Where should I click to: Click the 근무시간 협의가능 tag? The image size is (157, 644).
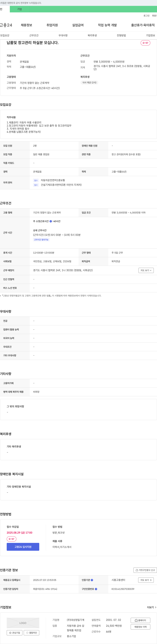tap(41, 240)
